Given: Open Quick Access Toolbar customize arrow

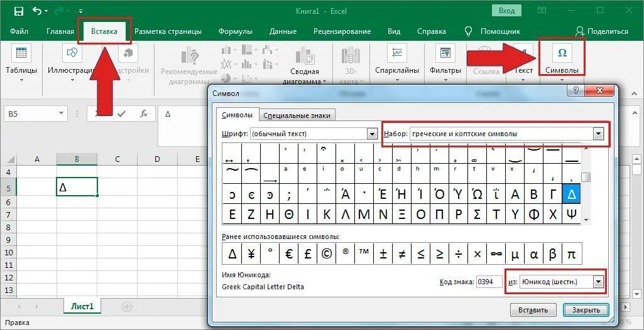Looking at the screenshot, I should pos(81,11).
